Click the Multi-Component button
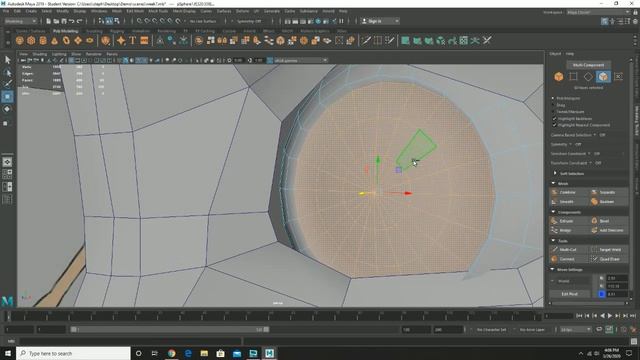640x360 pixels. click(588, 65)
